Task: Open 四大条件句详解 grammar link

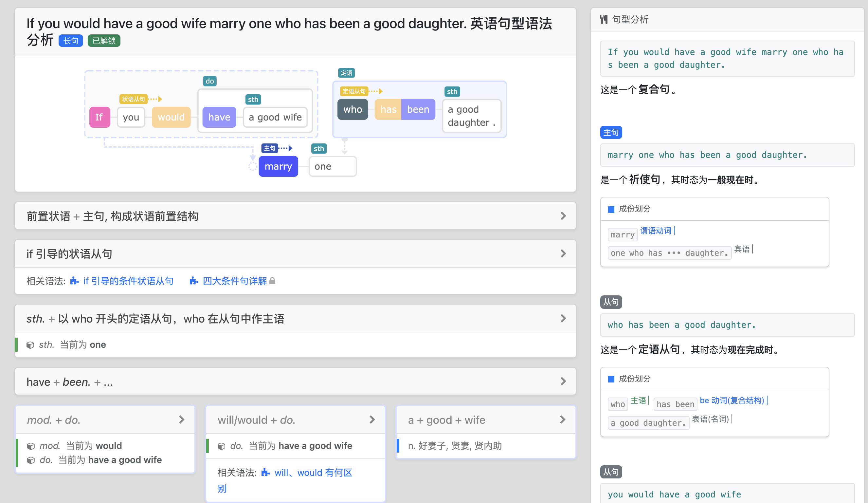Action: [x=235, y=281]
